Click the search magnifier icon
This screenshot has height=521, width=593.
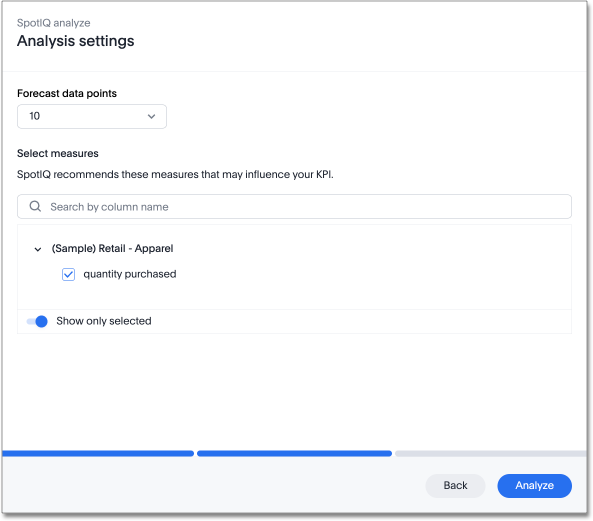35,206
